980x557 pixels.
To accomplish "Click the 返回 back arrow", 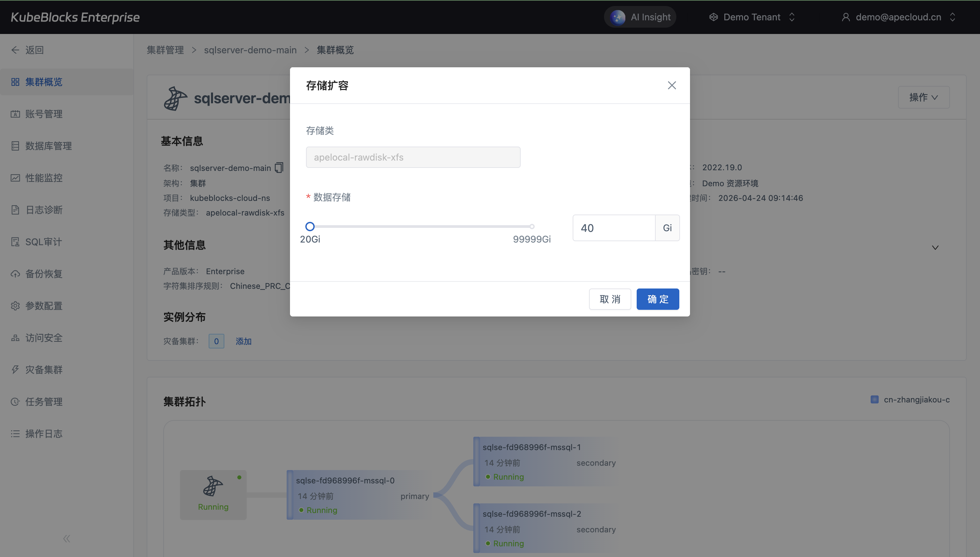I will pyautogui.click(x=15, y=50).
